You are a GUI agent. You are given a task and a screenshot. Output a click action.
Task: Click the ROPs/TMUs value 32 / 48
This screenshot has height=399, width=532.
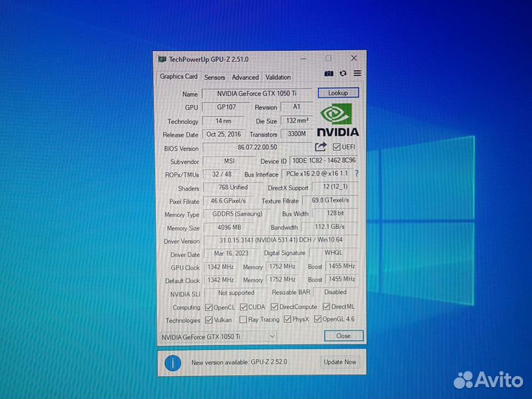[222, 174]
